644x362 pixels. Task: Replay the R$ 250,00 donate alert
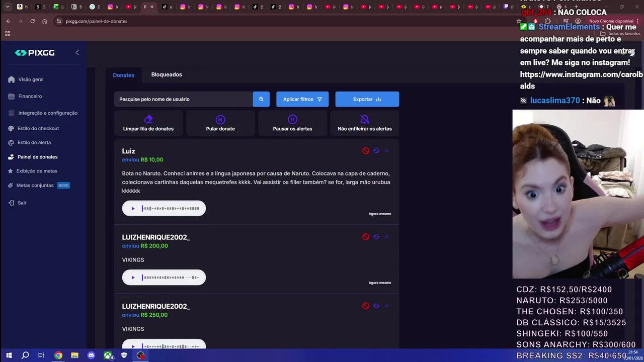pos(376,306)
